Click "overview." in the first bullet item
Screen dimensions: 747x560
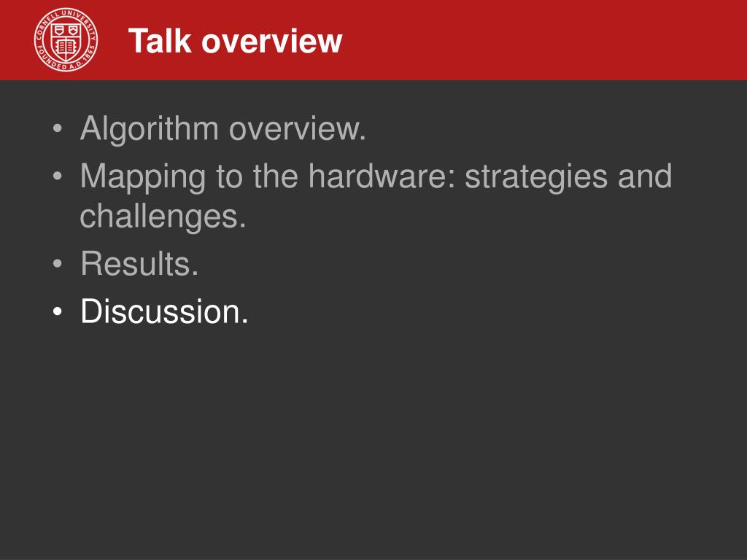[x=298, y=128]
